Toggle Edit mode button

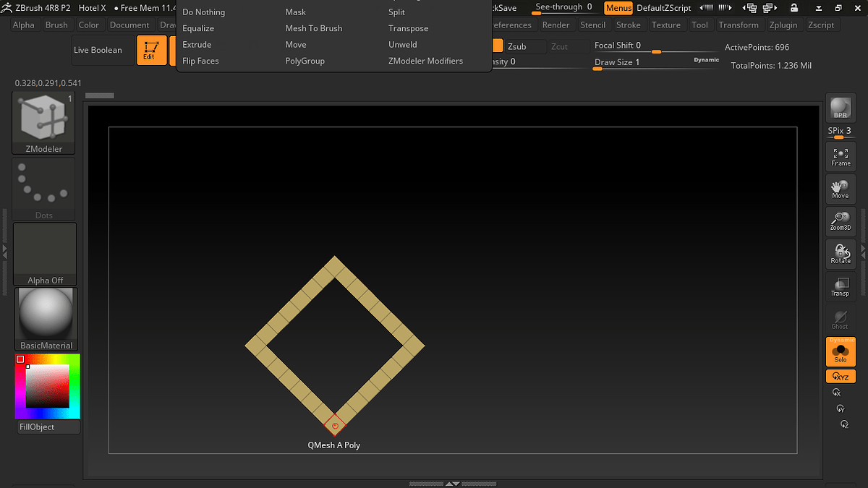[151, 50]
